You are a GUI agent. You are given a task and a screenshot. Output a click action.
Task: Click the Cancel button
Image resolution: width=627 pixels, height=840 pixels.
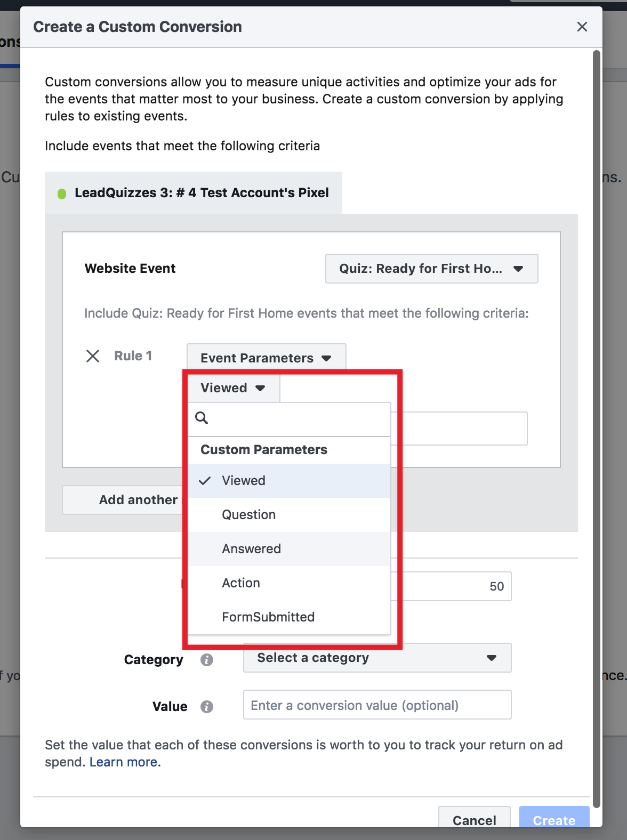point(475,818)
